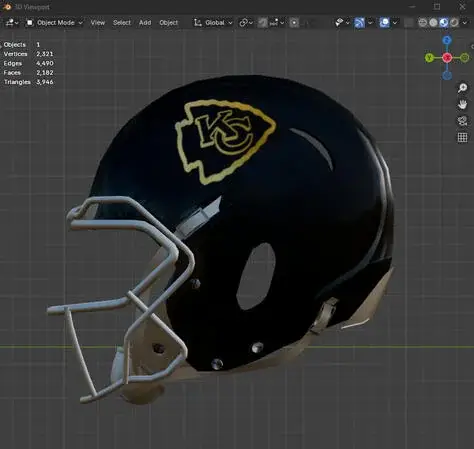Toggle the show overlays button

(x=384, y=23)
